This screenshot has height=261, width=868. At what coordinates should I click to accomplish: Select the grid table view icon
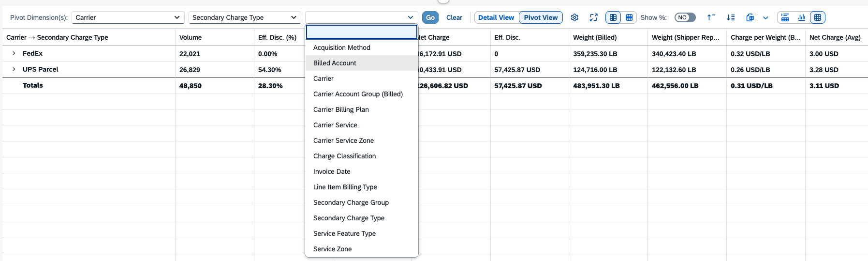coord(818,17)
